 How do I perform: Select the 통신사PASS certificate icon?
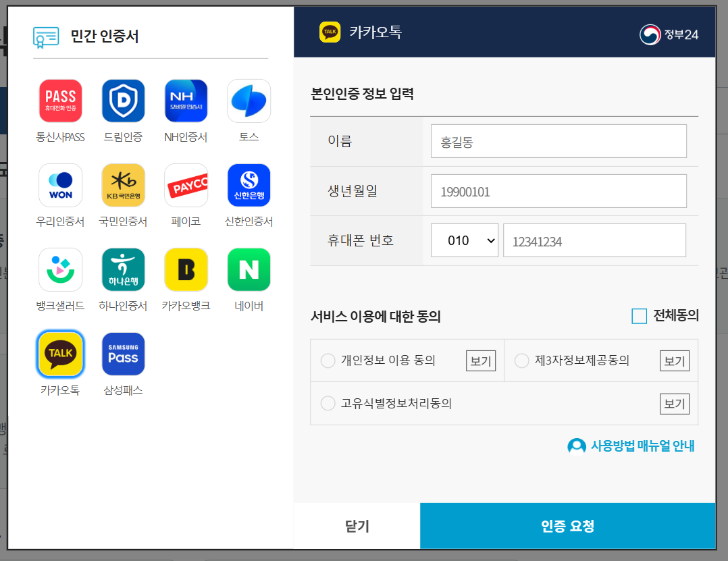tap(60, 101)
